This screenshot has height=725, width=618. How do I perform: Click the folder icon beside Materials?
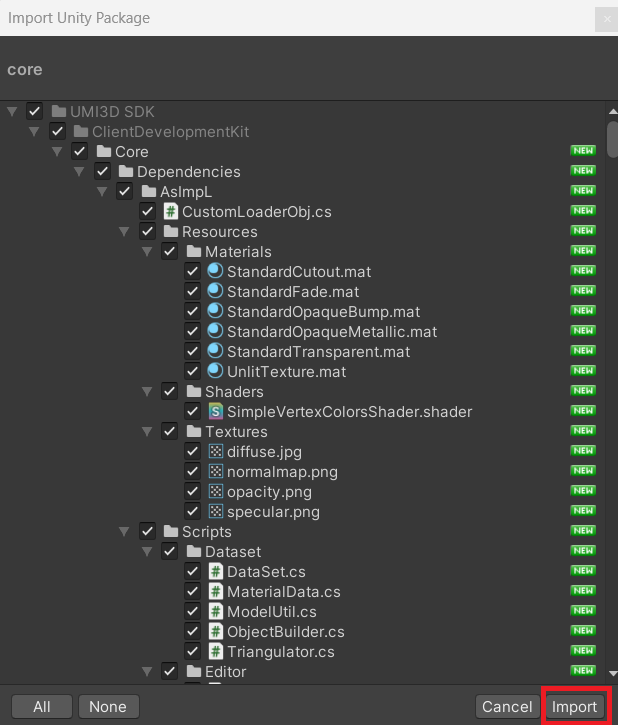pos(194,252)
